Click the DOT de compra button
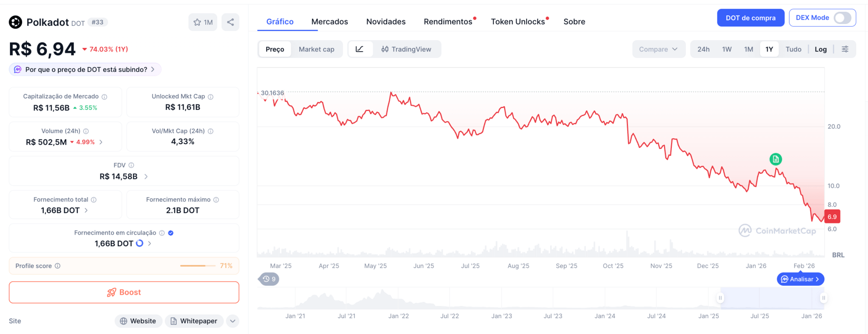868x334 pixels. [x=750, y=18]
